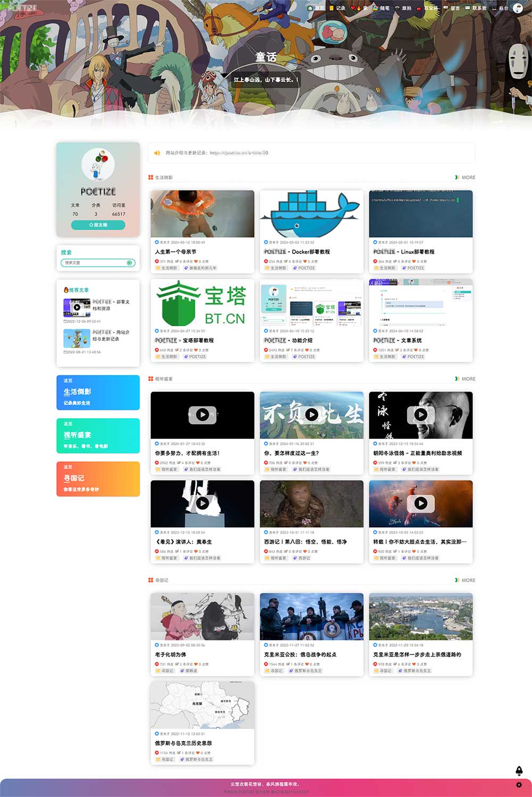Click the 视听盛宴 tag under 朝阳冬泳怪鸽
The width and height of the screenshot is (532, 797).
[385, 469]
